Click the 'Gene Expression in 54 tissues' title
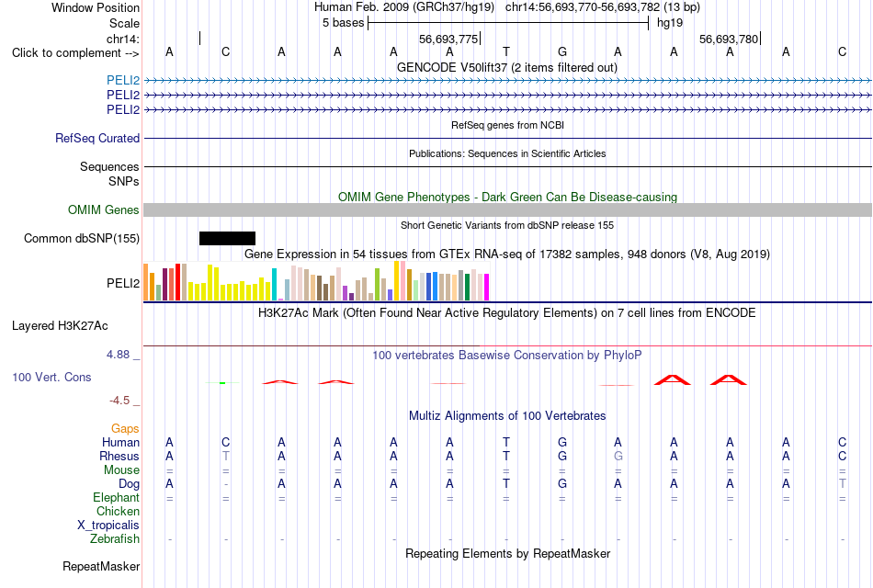 click(507, 254)
